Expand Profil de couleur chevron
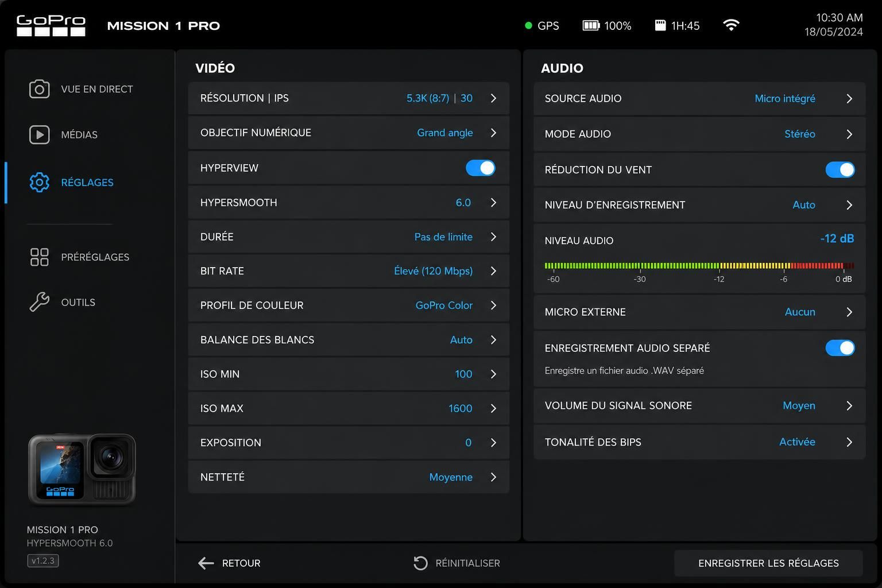Image resolution: width=882 pixels, height=588 pixels. click(493, 305)
